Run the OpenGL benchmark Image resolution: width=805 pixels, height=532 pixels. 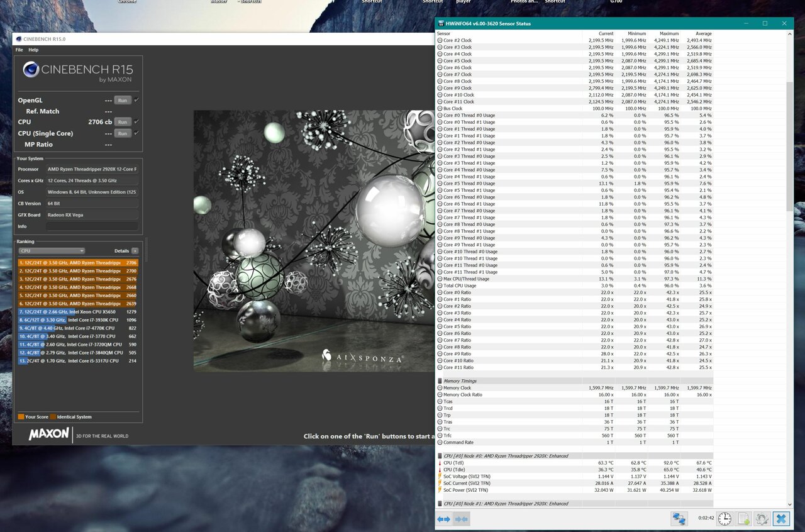coord(123,100)
